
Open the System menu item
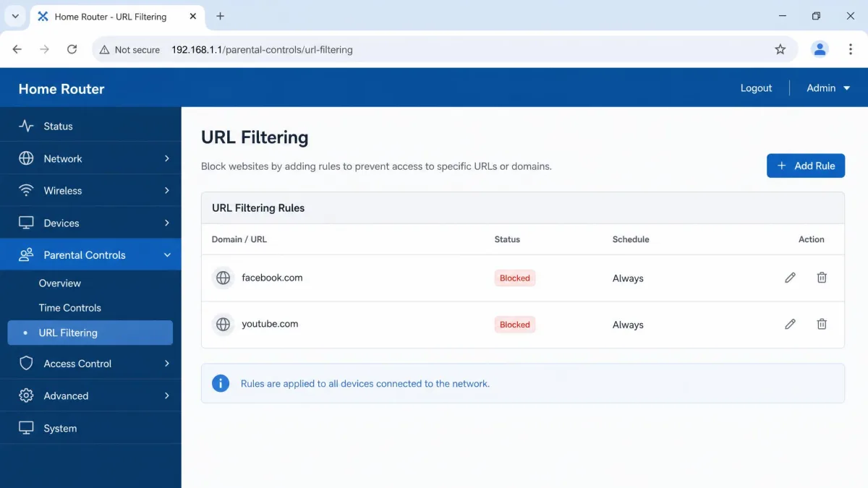[x=90, y=428]
